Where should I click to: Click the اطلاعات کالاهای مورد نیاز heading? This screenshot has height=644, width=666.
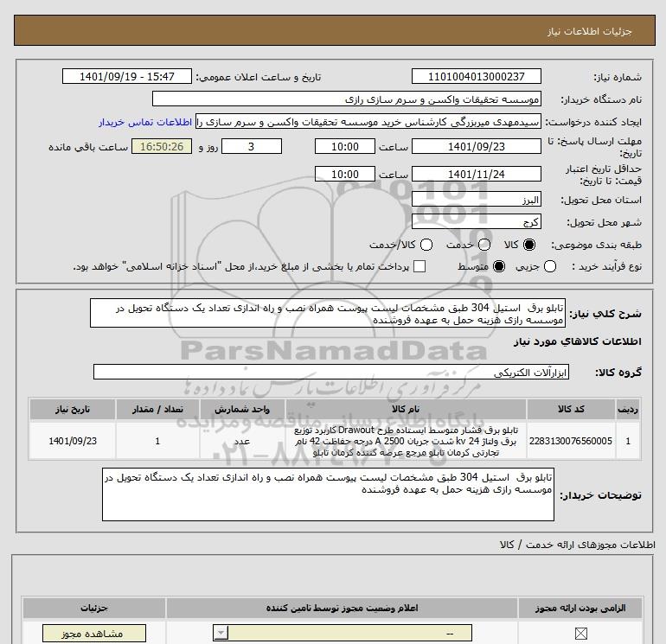coord(577,341)
